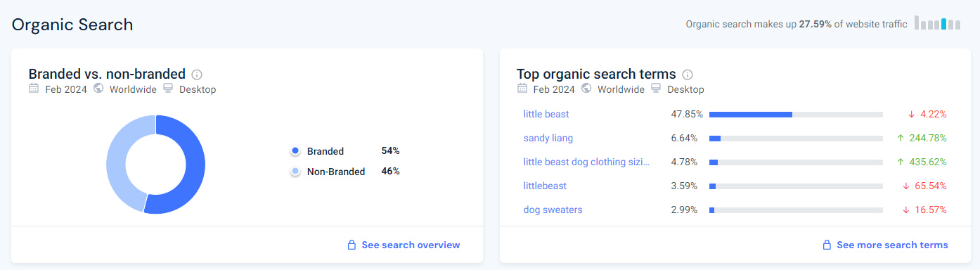Select the 'little beast' search term
This screenshot has width=980, height=270.
coord(546,114)
